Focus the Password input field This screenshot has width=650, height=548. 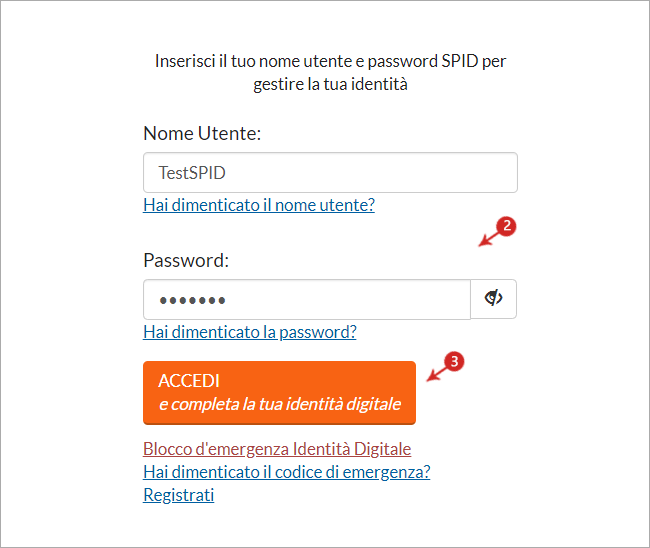(307, 299)
